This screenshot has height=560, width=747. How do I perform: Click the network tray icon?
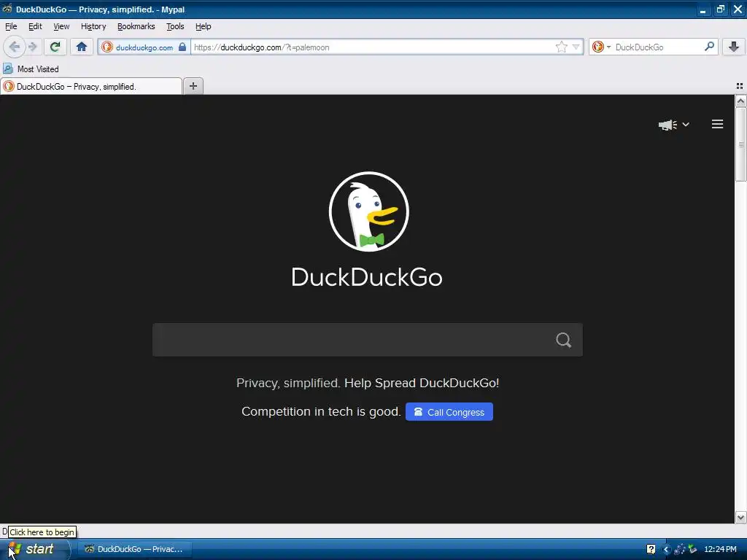click(679, 549)
